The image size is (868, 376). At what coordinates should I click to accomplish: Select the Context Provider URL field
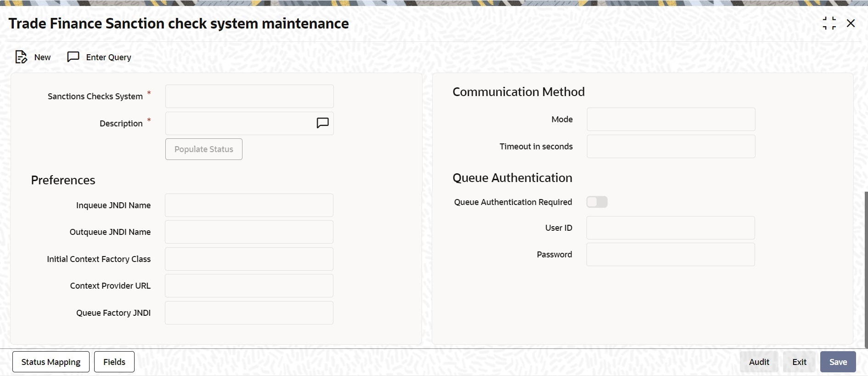[x=249, y=285]
